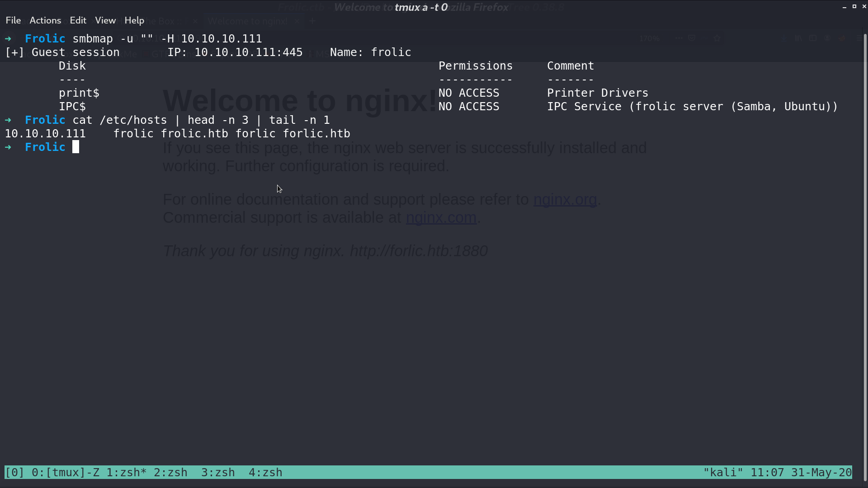Select the 0:[tmux]-Z window in status bar

pyautogui.click(x=66, y=472)
